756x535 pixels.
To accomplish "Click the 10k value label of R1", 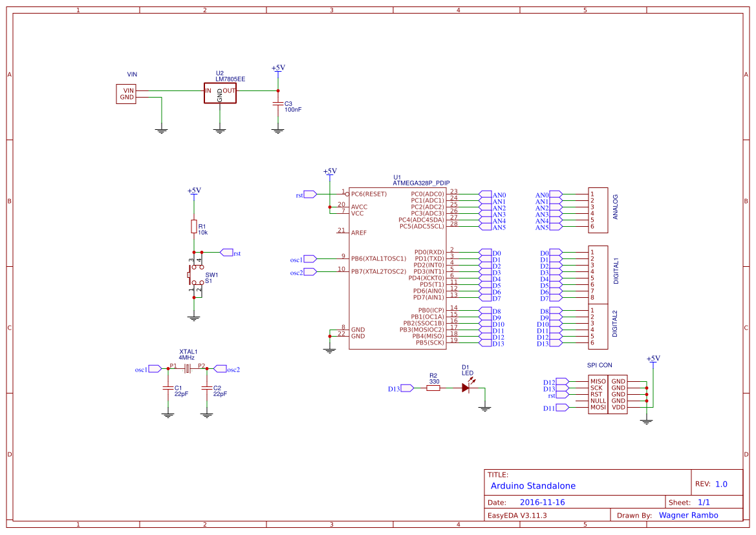I will pos(202,233).
